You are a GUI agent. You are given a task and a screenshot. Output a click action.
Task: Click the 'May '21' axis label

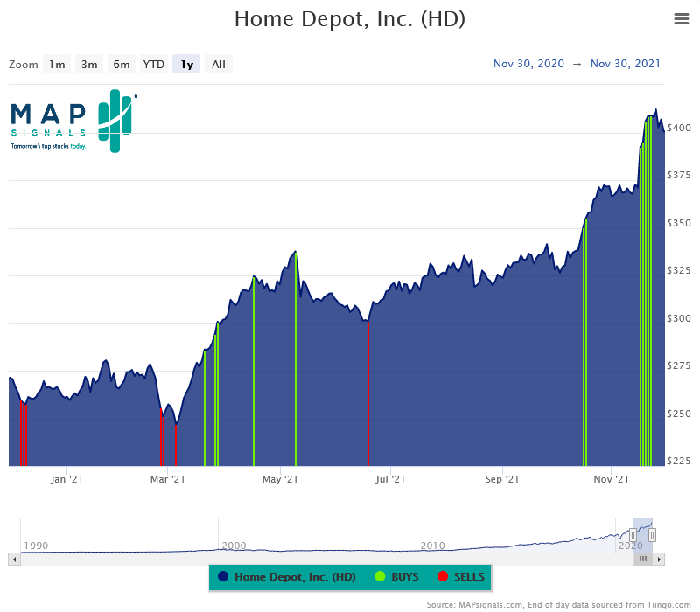(x=280, y=479)
